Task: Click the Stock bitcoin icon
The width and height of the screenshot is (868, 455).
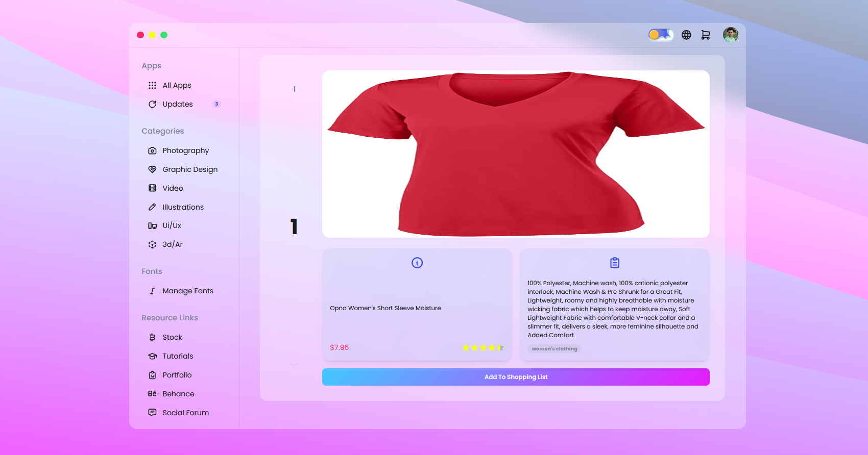Action: coord(152,337)
